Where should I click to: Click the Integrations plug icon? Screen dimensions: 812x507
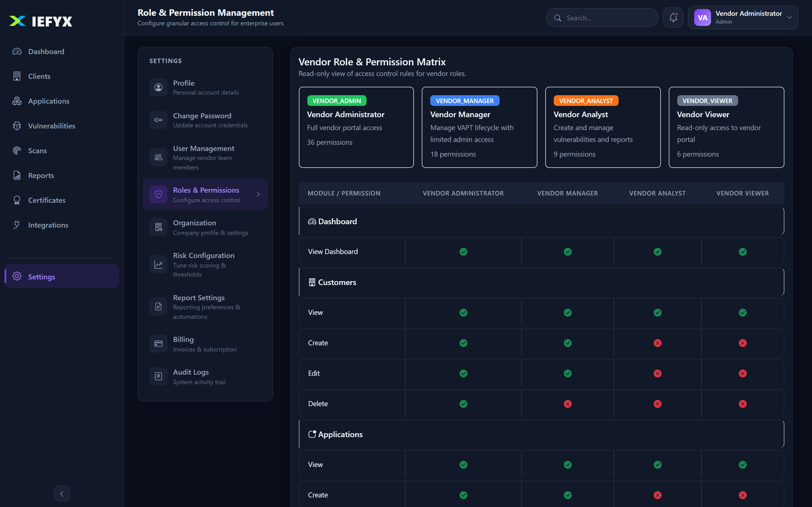tap(17, 225)
